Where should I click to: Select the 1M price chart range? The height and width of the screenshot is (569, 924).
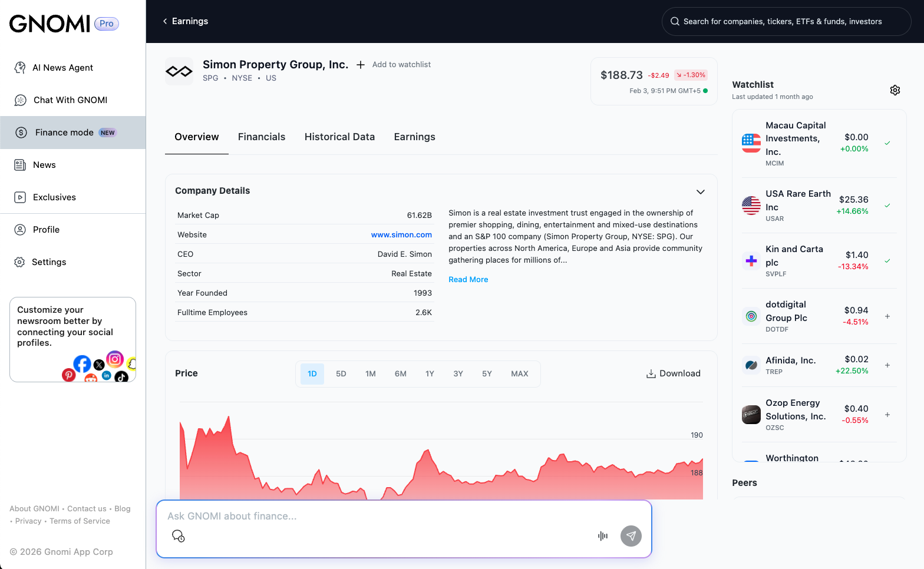pos(370,374)
